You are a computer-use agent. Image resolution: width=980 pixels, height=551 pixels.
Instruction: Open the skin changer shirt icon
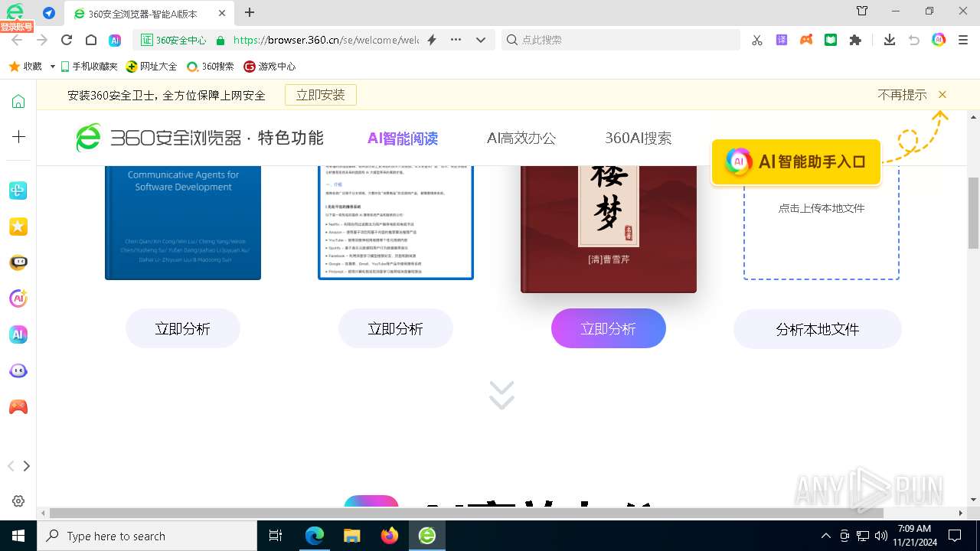click(x=862, y=11)
